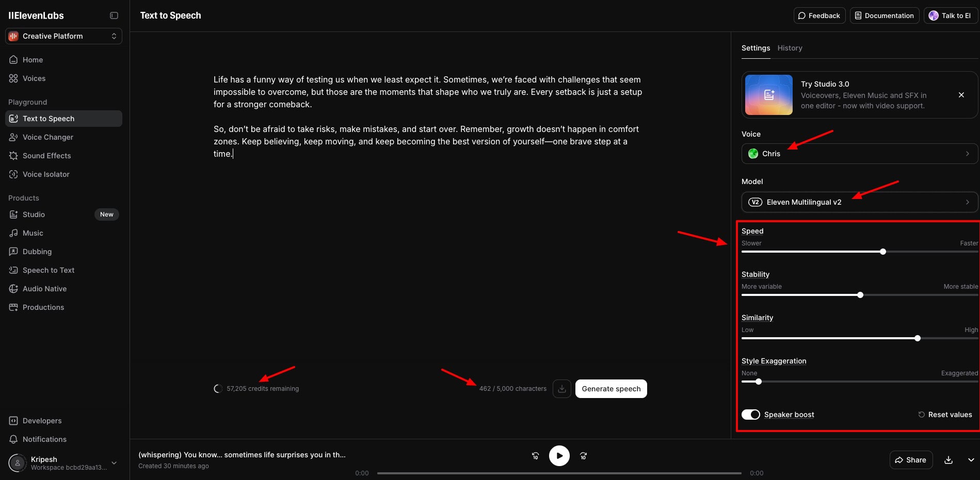980x480 pixels.
Task: Open Sound Effects in the sidebar
Action: [46, 156]
